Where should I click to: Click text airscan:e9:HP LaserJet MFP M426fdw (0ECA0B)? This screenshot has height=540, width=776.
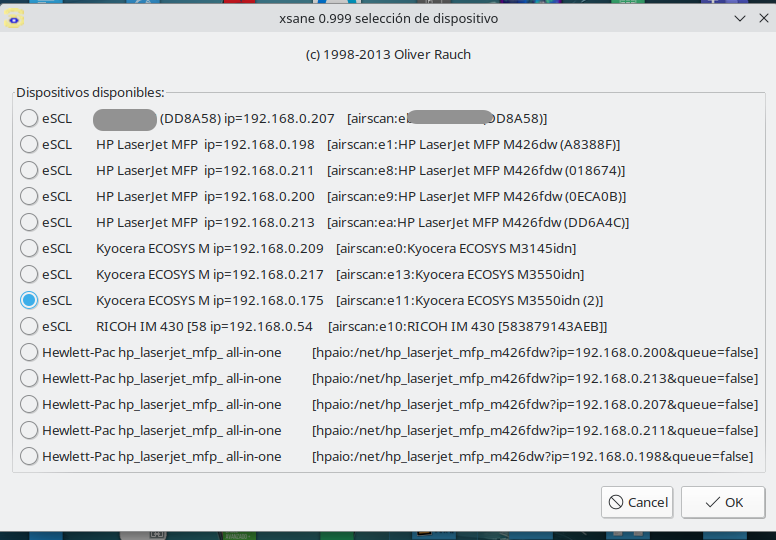pos(477,196)
